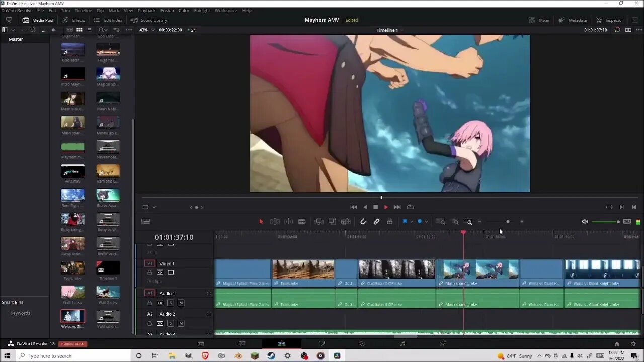
Task: Open Timeline View Options icon
Action: (145, 222)
